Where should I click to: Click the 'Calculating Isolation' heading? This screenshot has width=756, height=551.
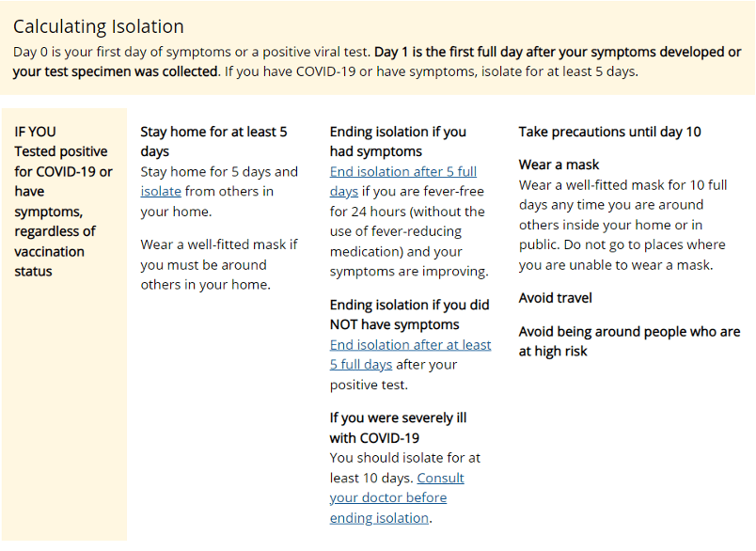tap(99, 26)
